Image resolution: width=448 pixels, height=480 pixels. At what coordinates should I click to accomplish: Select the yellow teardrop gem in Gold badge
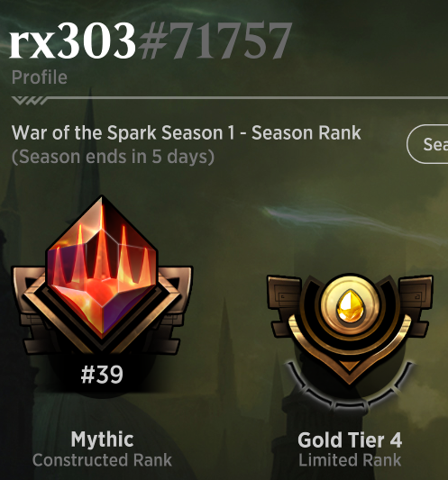(x=350, y=306)
